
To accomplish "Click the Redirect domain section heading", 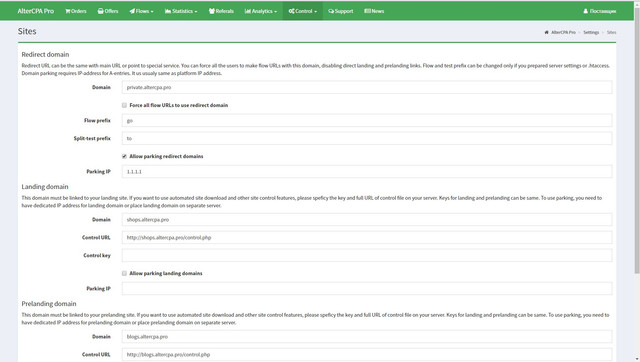I will [x=45, y=54].
